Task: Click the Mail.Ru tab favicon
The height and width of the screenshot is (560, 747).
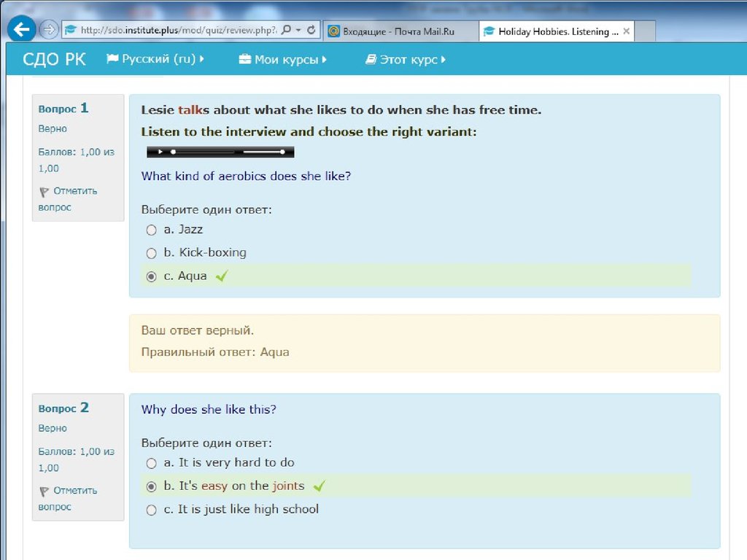Action: point(334,31)
